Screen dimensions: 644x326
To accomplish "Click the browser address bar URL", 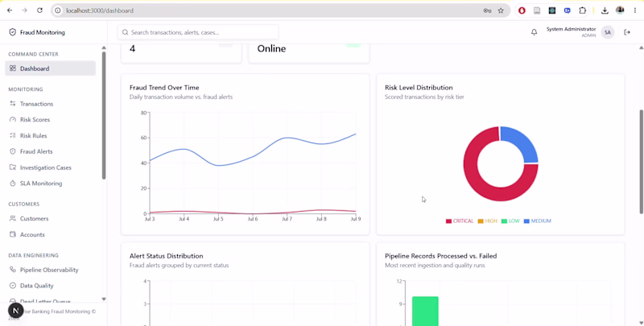I will click(100, 10).
